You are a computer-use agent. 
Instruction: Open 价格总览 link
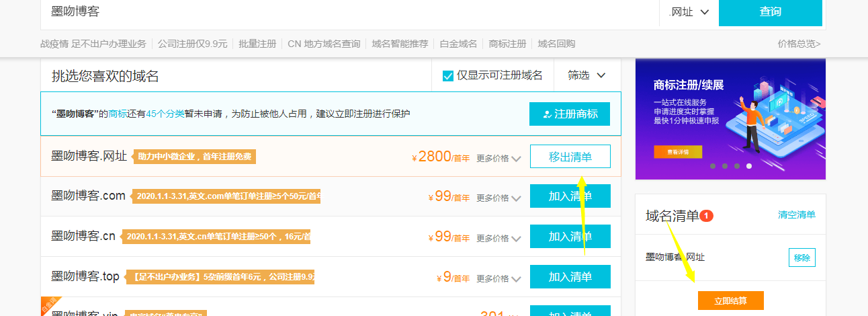[x=799, y=44]
